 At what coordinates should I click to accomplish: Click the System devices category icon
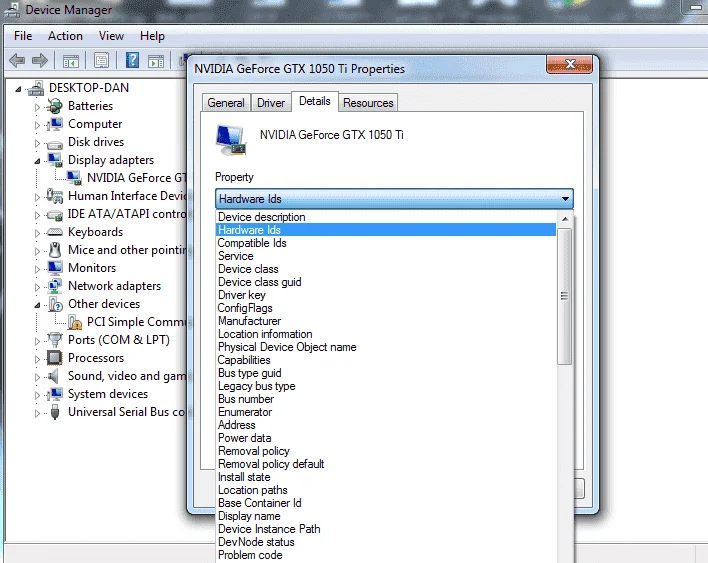point(55,394)
